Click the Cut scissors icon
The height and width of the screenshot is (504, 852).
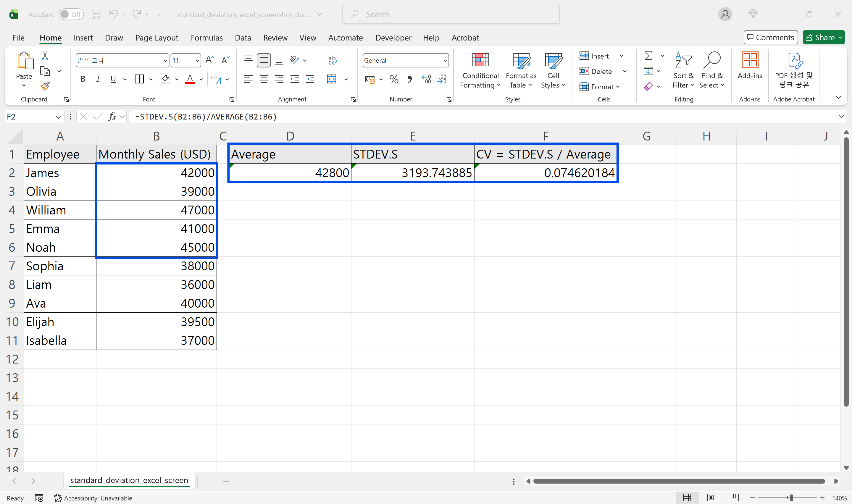coord(45,56)
